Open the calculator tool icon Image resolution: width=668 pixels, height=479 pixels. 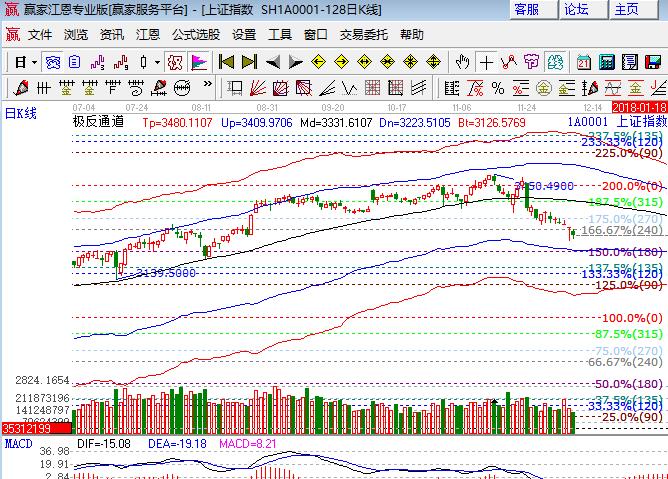point(606,62)
